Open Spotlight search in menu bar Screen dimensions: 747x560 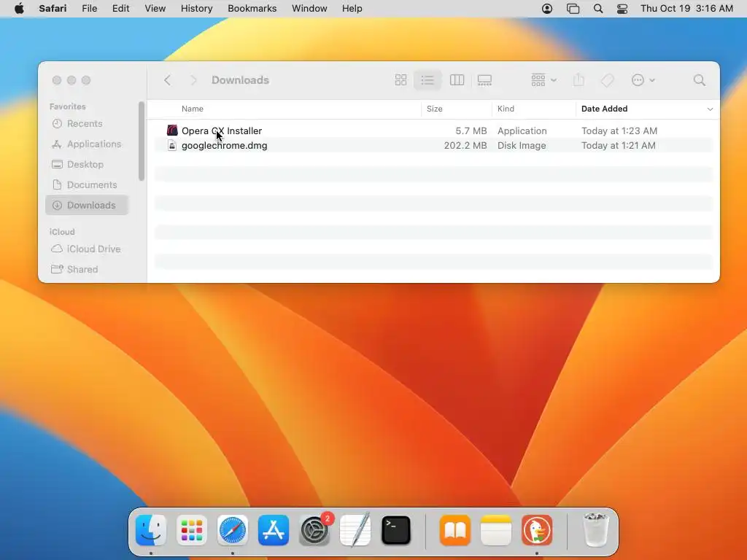(598, 9)
